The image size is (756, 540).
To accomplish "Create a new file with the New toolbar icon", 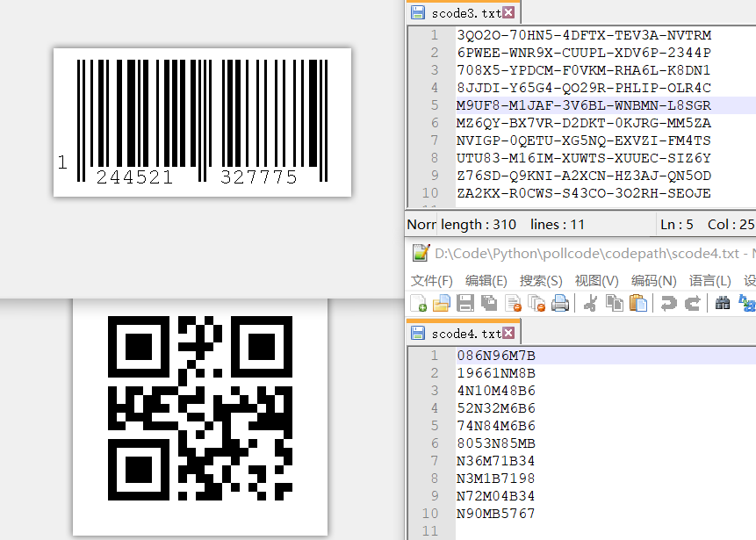I will coord(418,303).
